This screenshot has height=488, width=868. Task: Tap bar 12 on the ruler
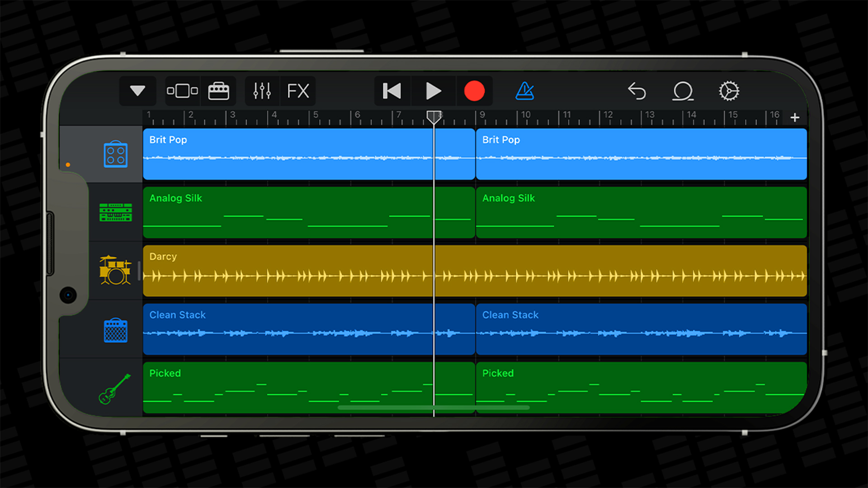point(609,115)
